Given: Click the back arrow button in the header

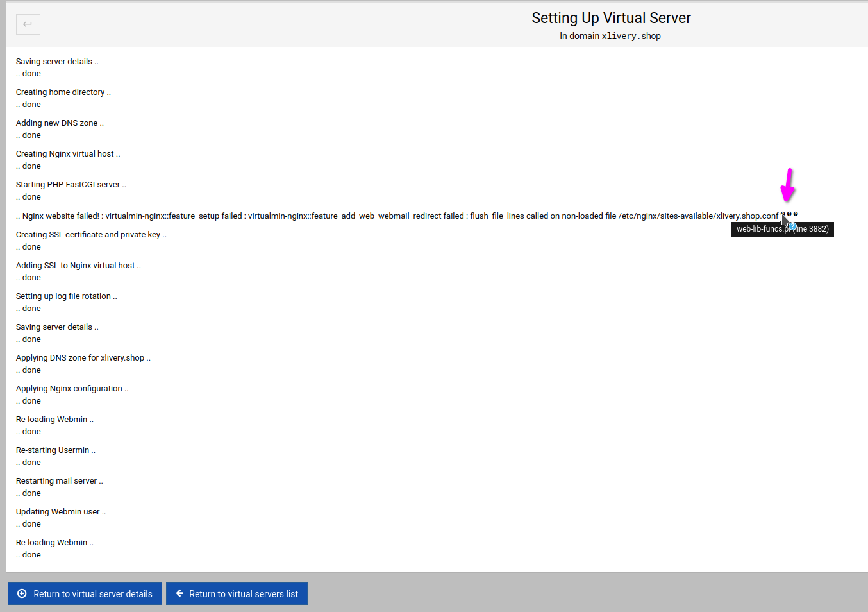Looking at the screenshot, I should click(28, 24).
